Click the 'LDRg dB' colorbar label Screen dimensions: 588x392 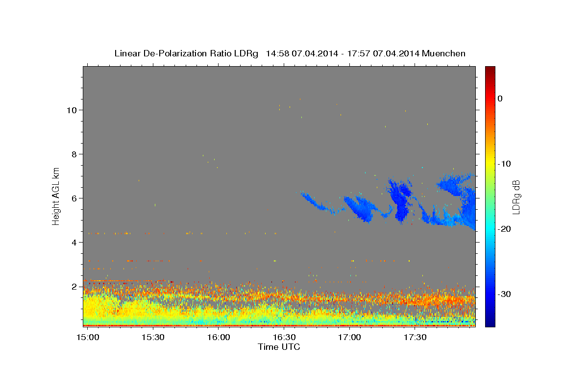click(515, 197)
